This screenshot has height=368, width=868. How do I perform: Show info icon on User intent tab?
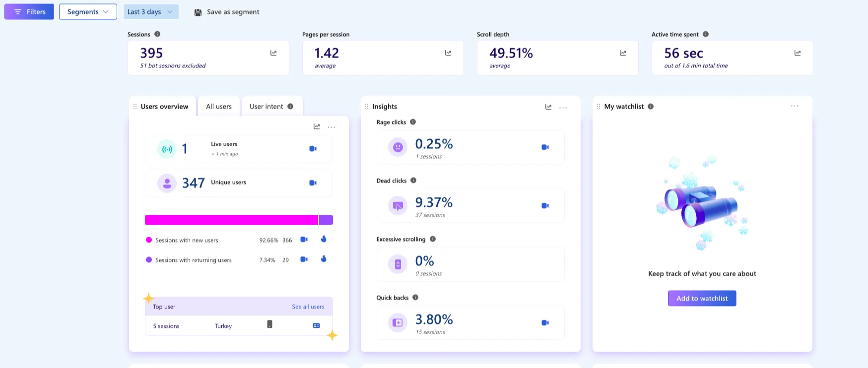click(x=290, y=107)
